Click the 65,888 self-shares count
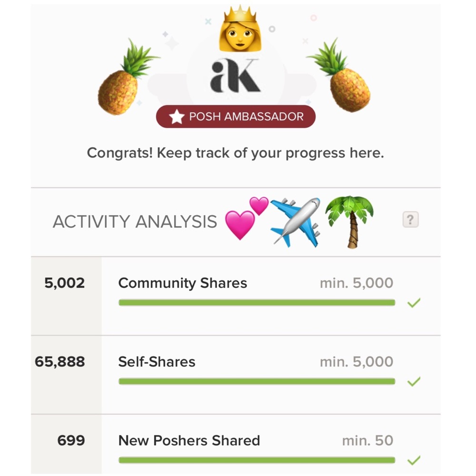This screenshot has height=476, width=476. pyautogui.click(x=60, y=362)
